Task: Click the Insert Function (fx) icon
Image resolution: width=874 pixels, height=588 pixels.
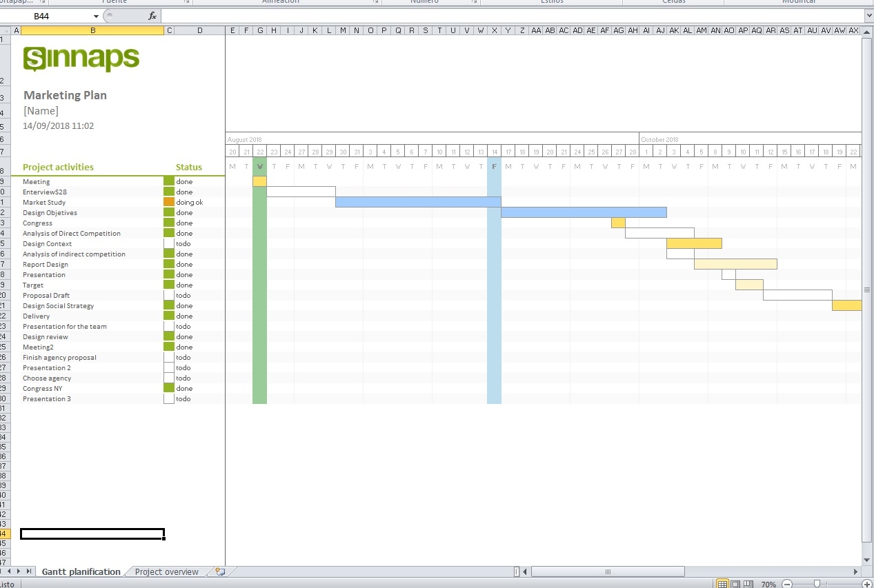Action: tap(152, 15)
